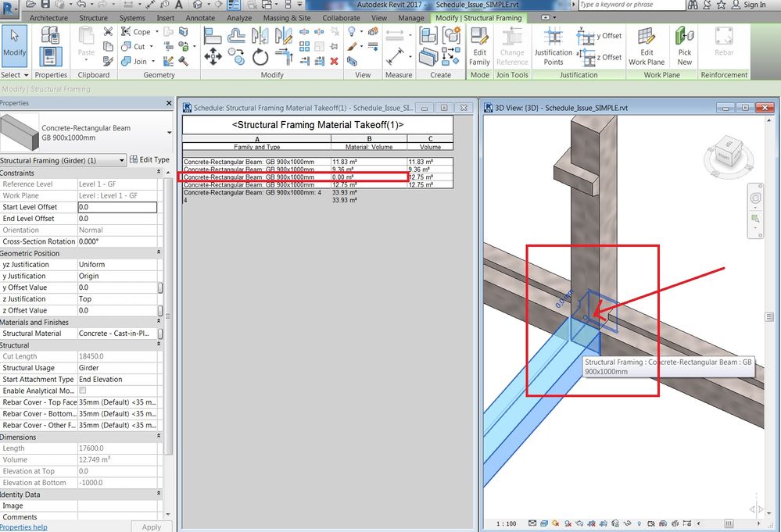Select the Array tool
Viewport: 781px width, 532px height.
click(x=304, y=46)
